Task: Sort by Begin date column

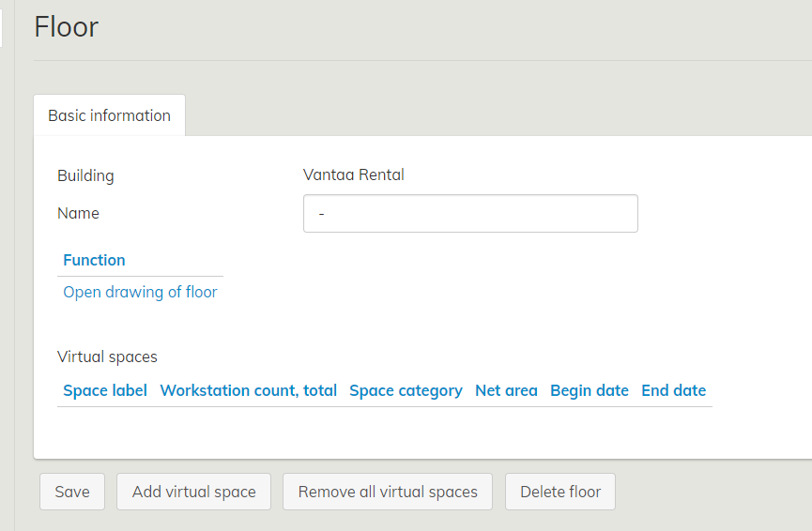Action: (x=589, y=390)
